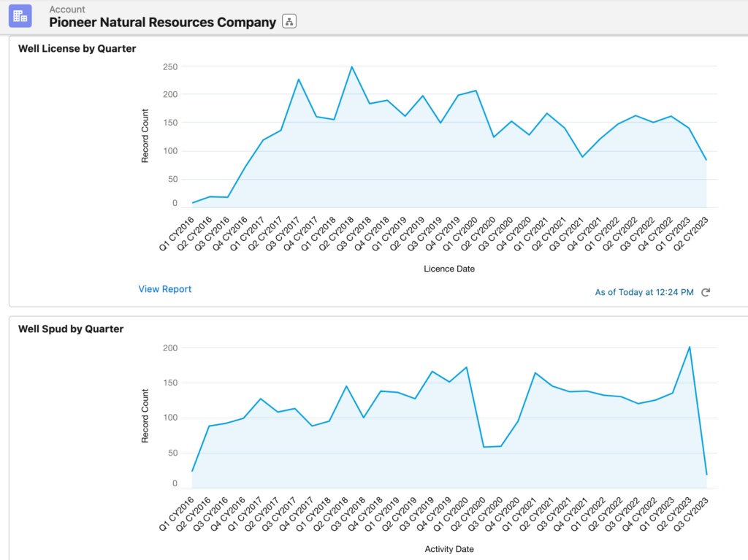The height and width of the screenshot is (560, 748).
Task: Click Q1 CY2016 label on Well Spud chart
Action: [x=177, y=514]
